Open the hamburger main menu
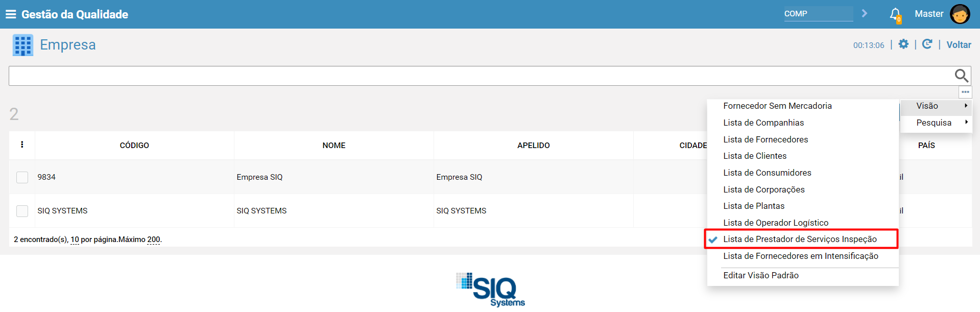Screen dimensions: 980x312 [11, 14]
